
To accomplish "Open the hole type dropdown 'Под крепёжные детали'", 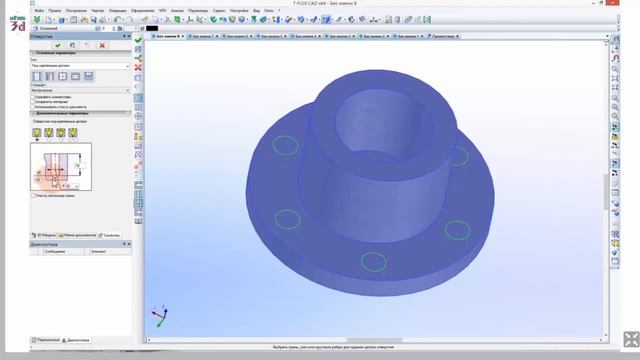I will [80, 66].
